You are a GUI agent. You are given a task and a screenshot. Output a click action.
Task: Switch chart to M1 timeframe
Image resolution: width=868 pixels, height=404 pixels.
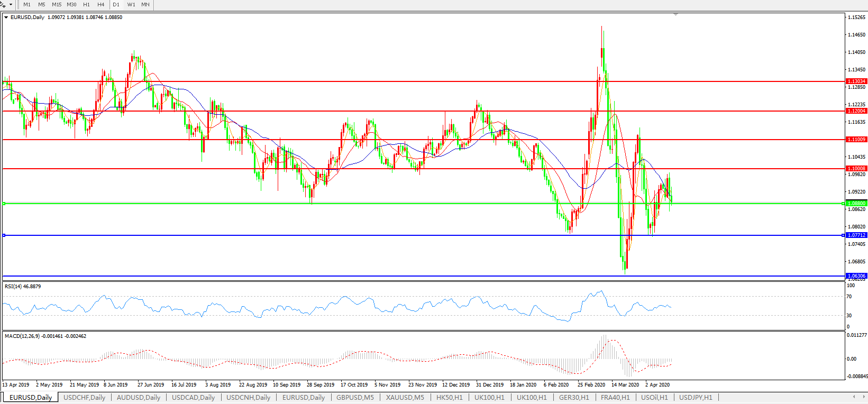tap(27, 5)
